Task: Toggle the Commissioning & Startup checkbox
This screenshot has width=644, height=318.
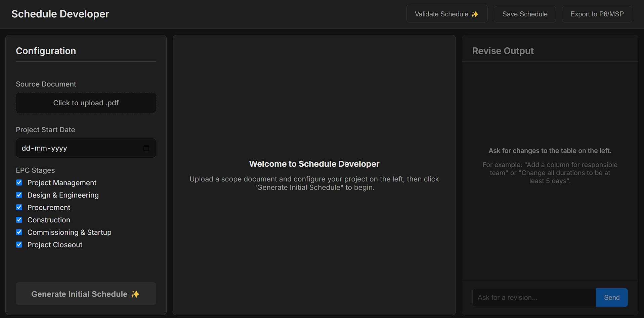Action: pyautogui.click(x=19, y=232)
